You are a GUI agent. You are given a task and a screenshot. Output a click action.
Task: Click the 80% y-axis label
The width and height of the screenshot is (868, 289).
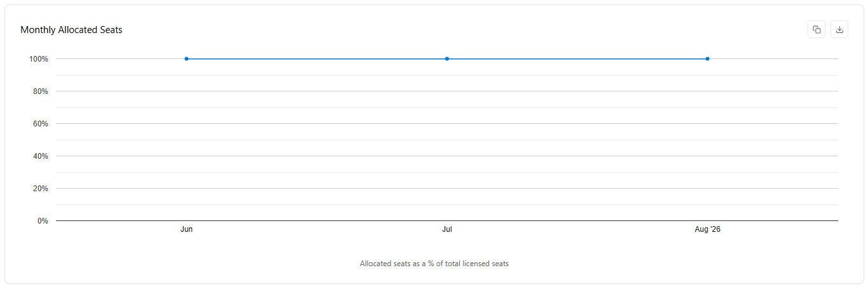pos(41,91)
